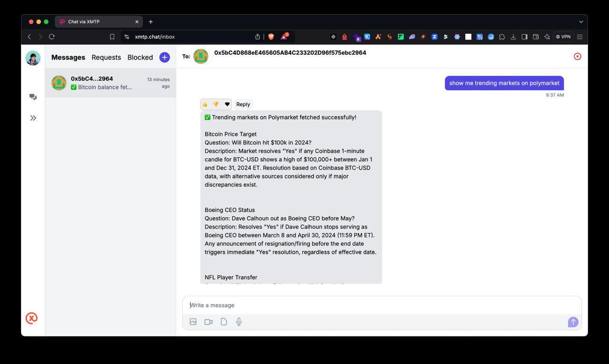Attach a file using document icon
Image resolution: width=609 pixels, height=364 pixels.
coord(224,322)
